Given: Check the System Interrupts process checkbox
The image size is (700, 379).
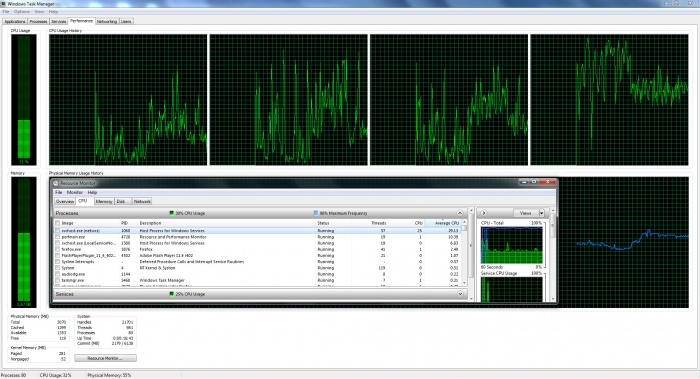Looking at the screenshot, I should point(58,262).
